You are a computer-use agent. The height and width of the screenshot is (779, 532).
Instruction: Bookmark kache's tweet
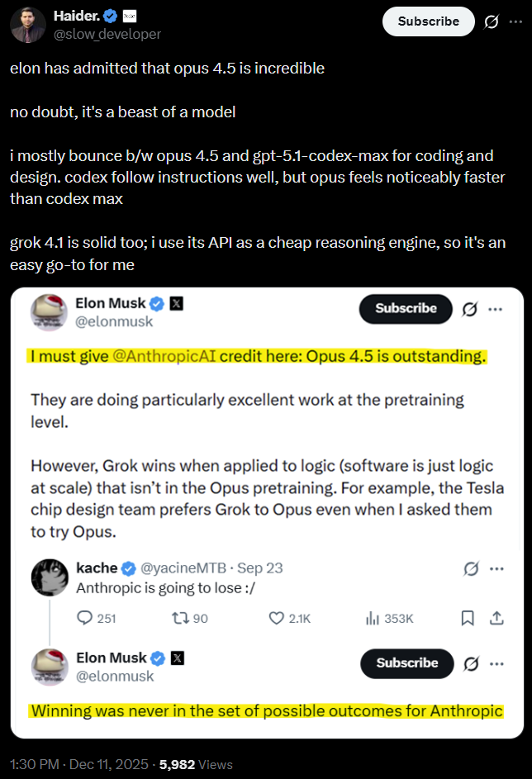tap(467, 618)
